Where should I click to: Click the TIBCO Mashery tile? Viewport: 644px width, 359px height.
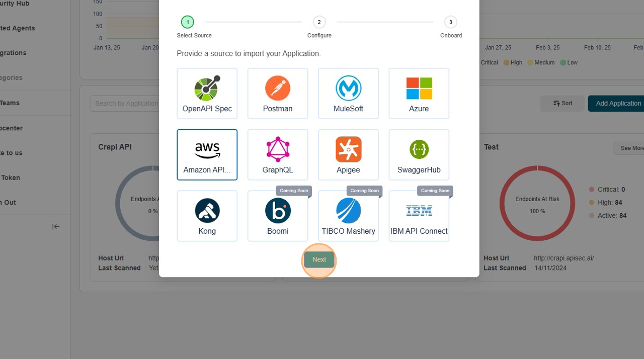[x=348, y=216]
